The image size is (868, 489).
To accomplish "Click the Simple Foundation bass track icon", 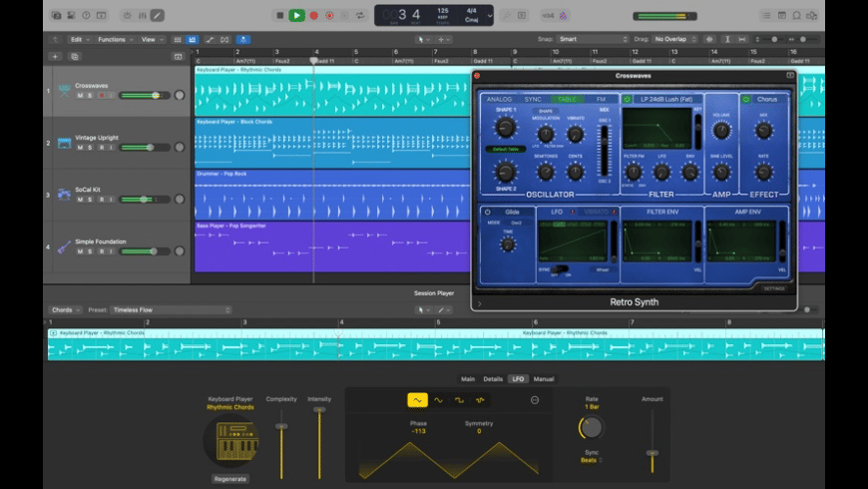I will 64,246.
